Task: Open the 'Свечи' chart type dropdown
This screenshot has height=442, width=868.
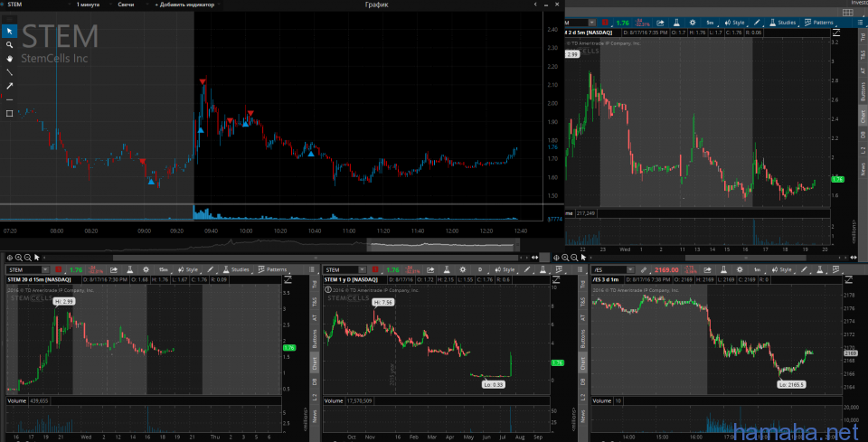Action: coord(128,5)
